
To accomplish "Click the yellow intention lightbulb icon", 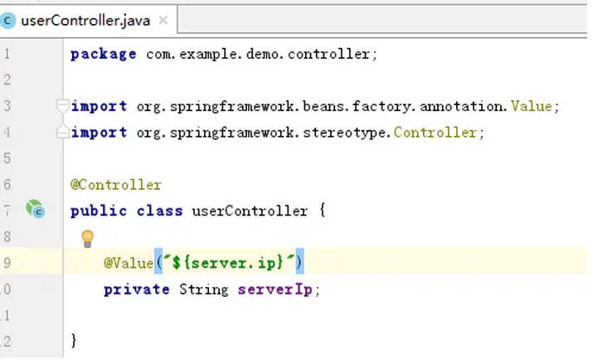I will (87, 239).
